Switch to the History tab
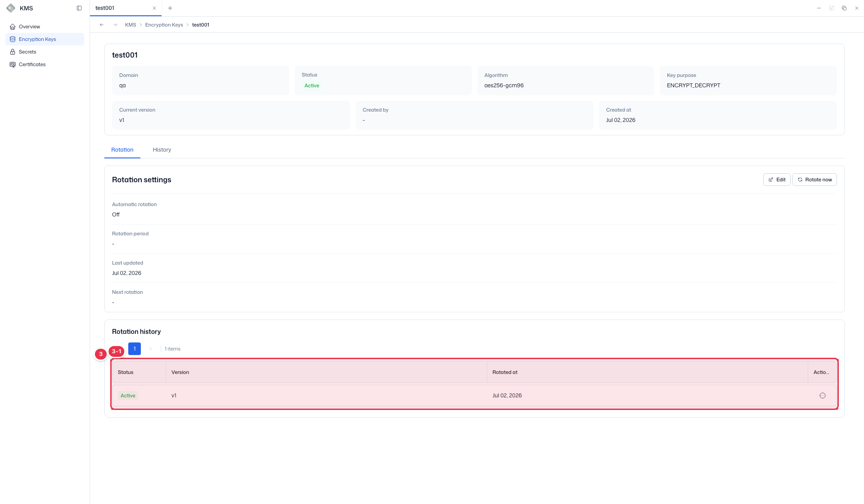864x504 pixels. [x=162, y=150]
